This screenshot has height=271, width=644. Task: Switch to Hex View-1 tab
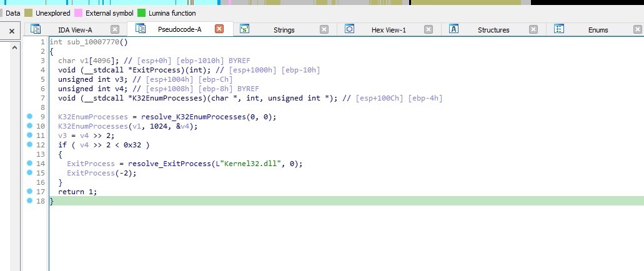(x=389, y=29)
